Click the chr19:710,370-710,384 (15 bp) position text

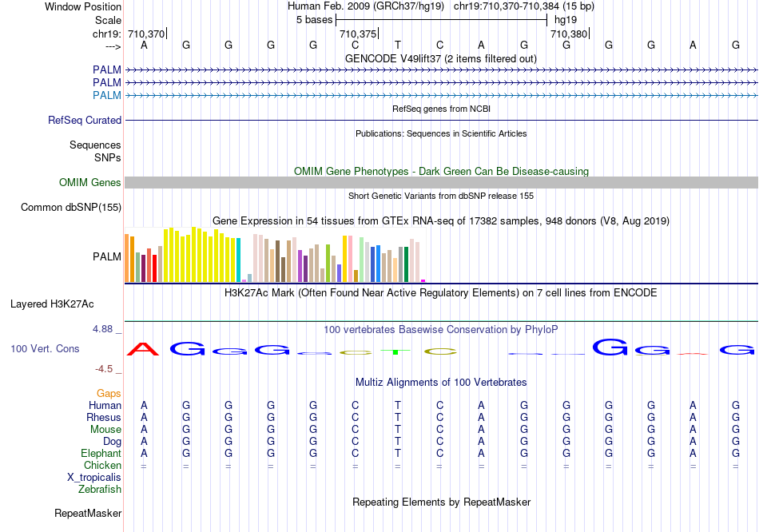(x=524, y=6)
